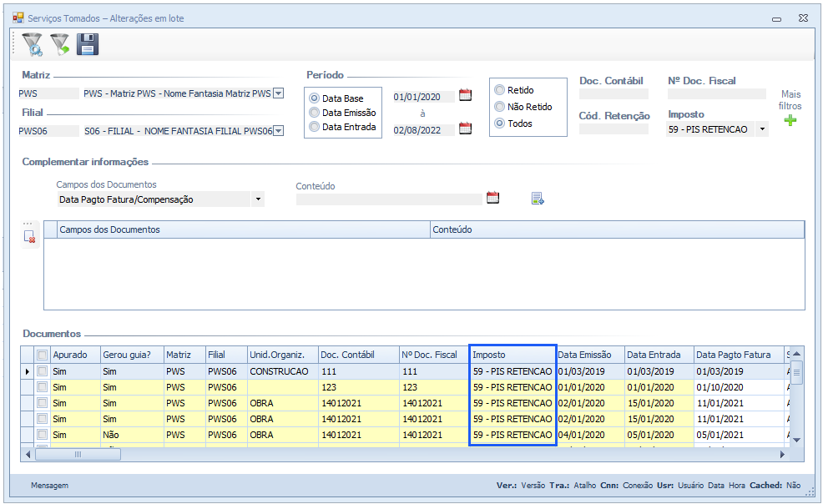Expand the Matriz dropdown

pos(279,93)
